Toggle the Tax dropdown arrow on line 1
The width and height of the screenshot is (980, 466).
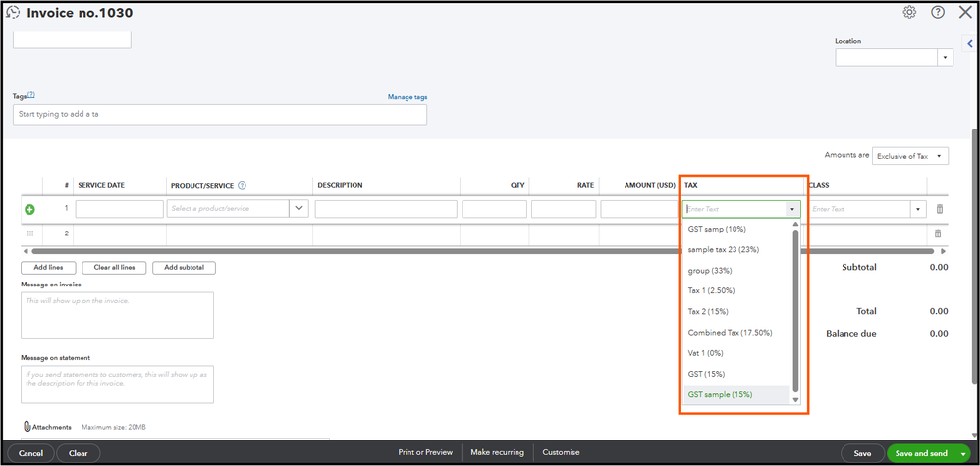click(x=792, y=209)
